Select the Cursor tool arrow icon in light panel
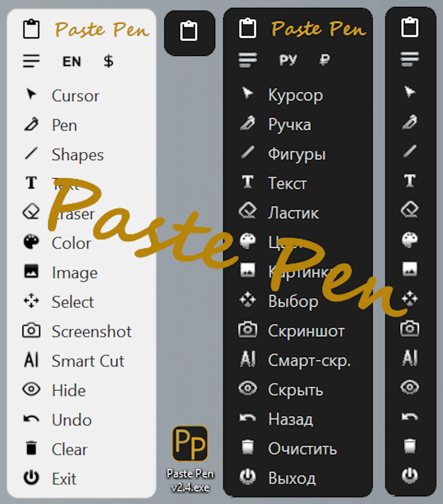 [31, 94]
